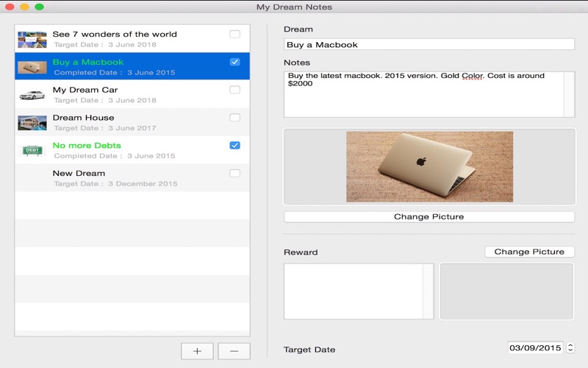Uncheck the Buy a Macbook checkbox
Viewport: 588px width, 368px height.
point(234,62)
